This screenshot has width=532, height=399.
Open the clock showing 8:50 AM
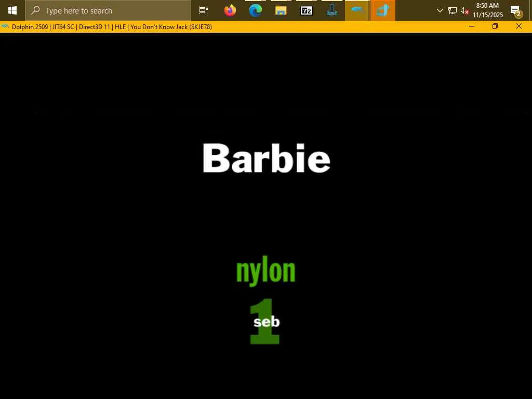(x=487, y=10)
